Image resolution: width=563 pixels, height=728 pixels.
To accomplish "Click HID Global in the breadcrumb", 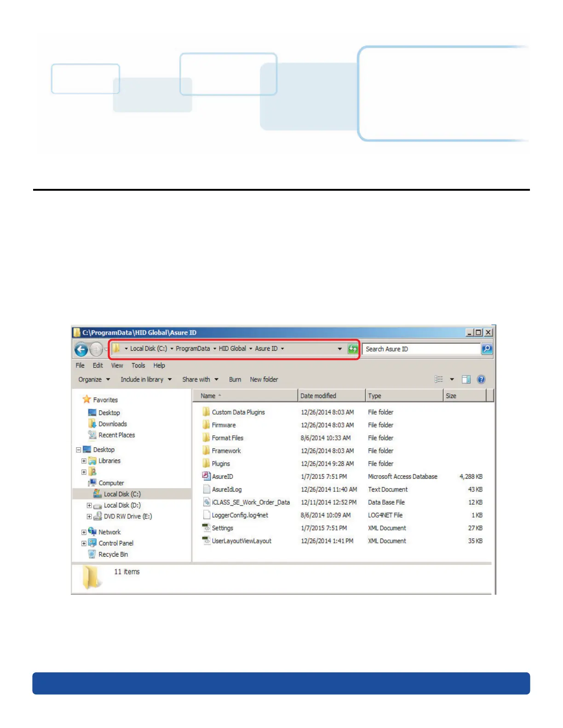I will point(232,348).
